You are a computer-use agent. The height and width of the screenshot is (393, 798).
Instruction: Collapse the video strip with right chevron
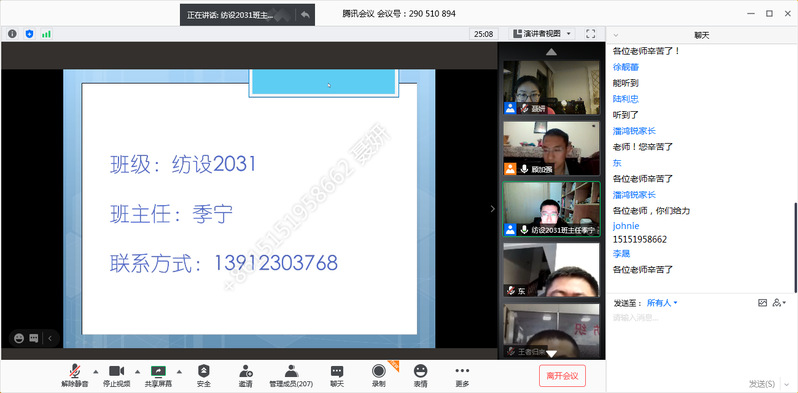[x=492, y=209]
